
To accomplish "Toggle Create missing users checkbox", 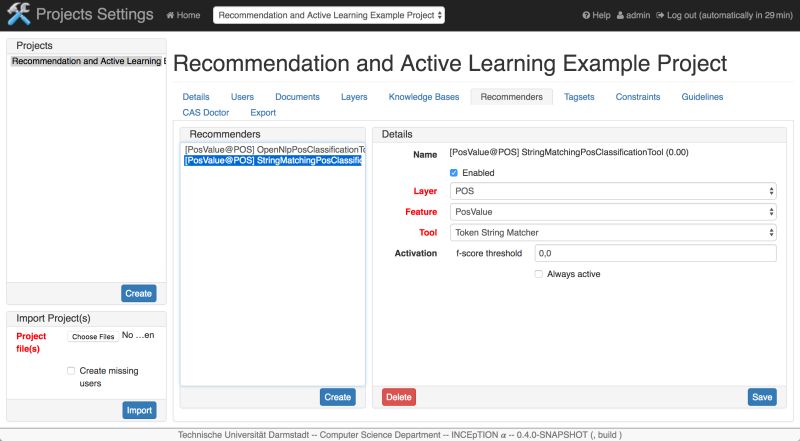I will click(x=71, y=371).
